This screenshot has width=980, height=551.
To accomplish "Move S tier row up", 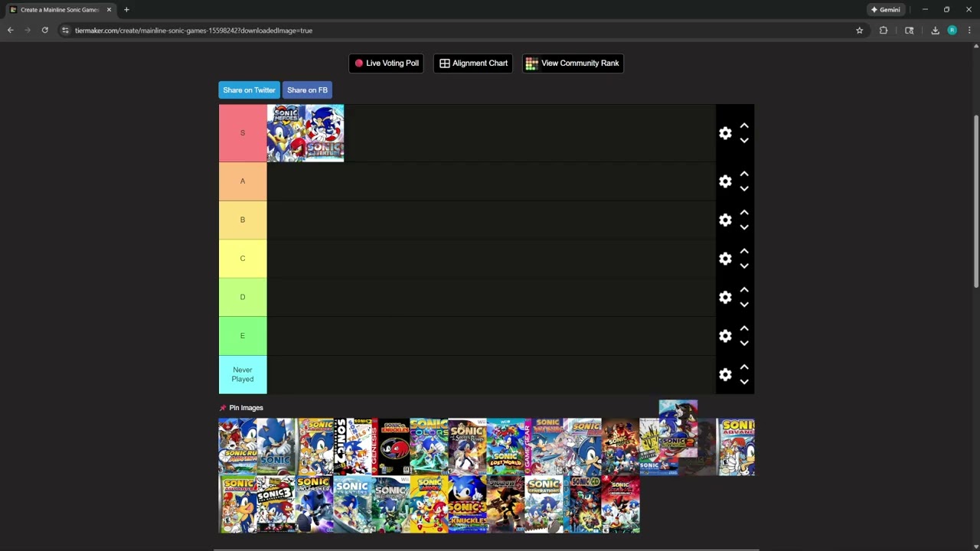I will [744, 126].
